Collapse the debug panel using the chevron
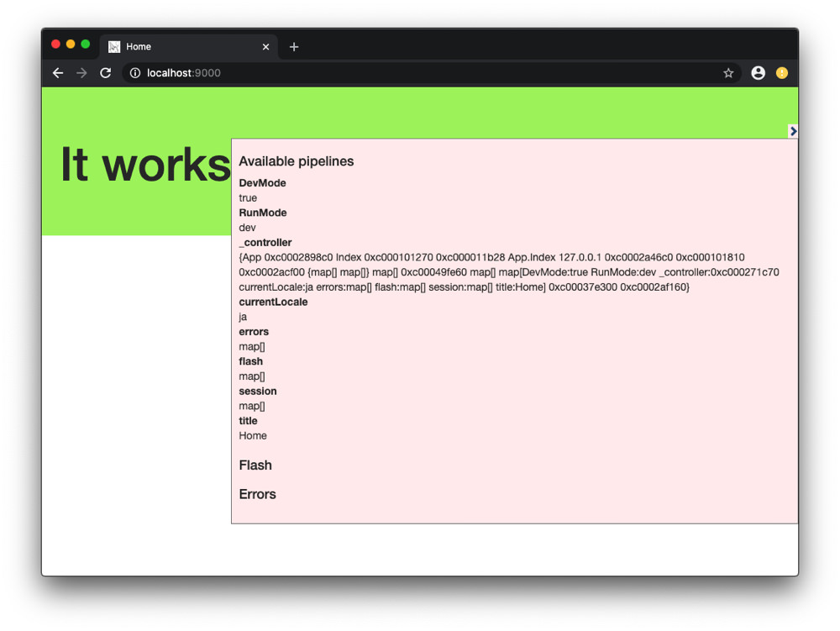840x631 pixels. pos(793,131)
